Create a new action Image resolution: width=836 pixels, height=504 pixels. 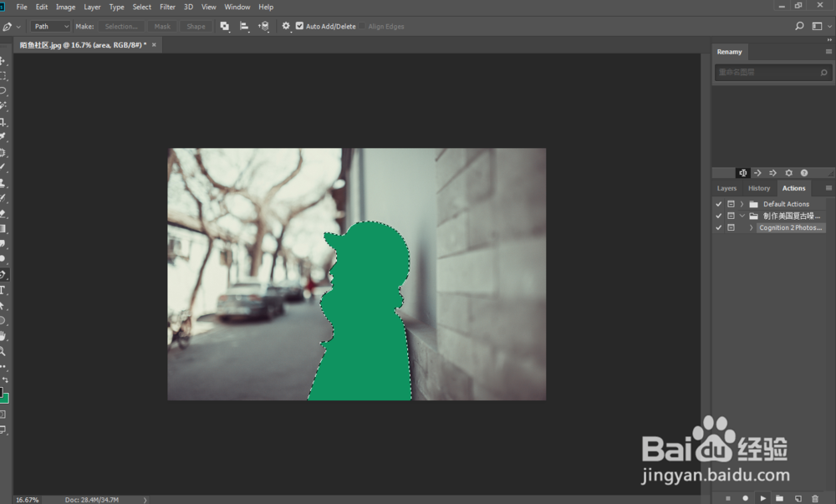pos(798,498)
